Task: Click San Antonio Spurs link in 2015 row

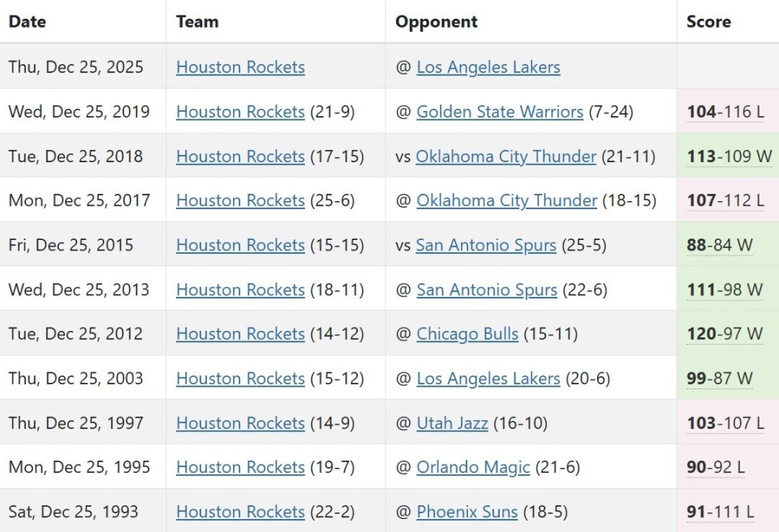Action: click(x=486, y=245)
